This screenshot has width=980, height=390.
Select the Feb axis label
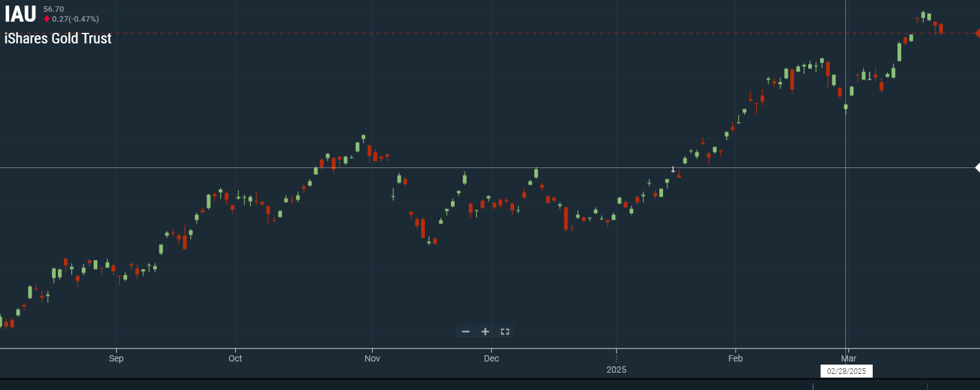(x=735, y=358)
